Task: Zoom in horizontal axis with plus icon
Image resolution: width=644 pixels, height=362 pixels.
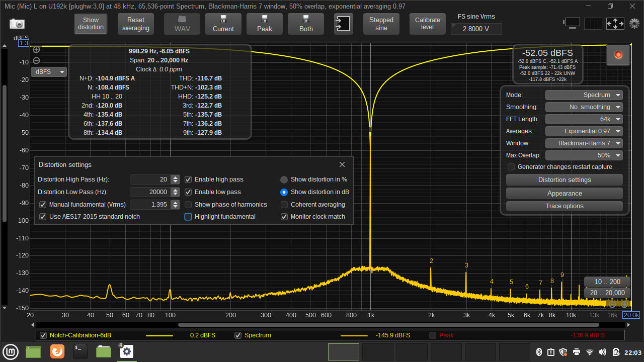Action: [624, 304]
